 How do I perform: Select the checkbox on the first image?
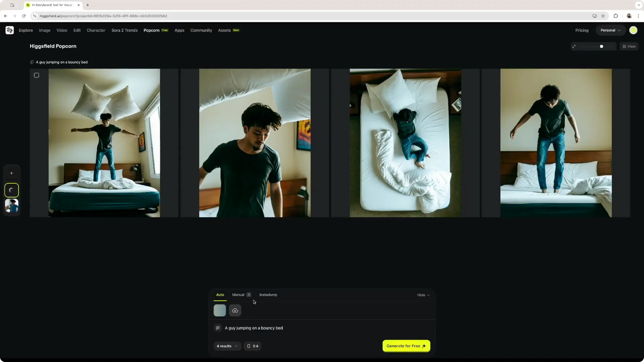[37, 75]
